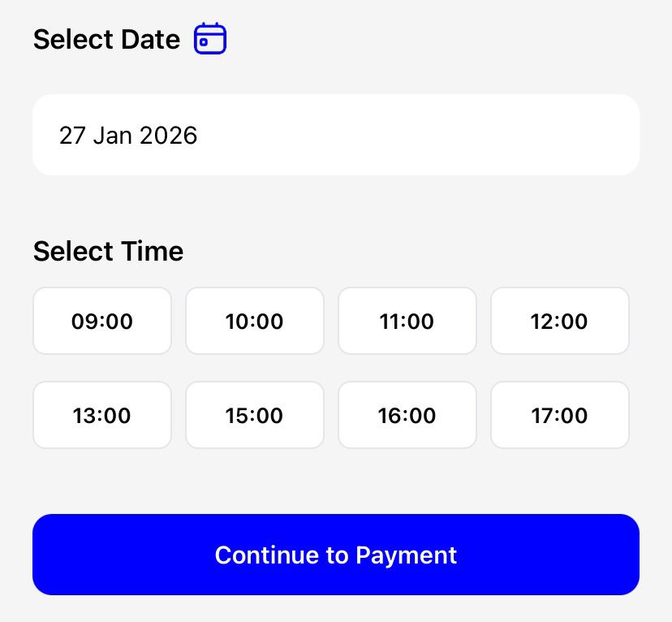
Task: Select the 15:00 afternoon slot
Action: (255, 415)
